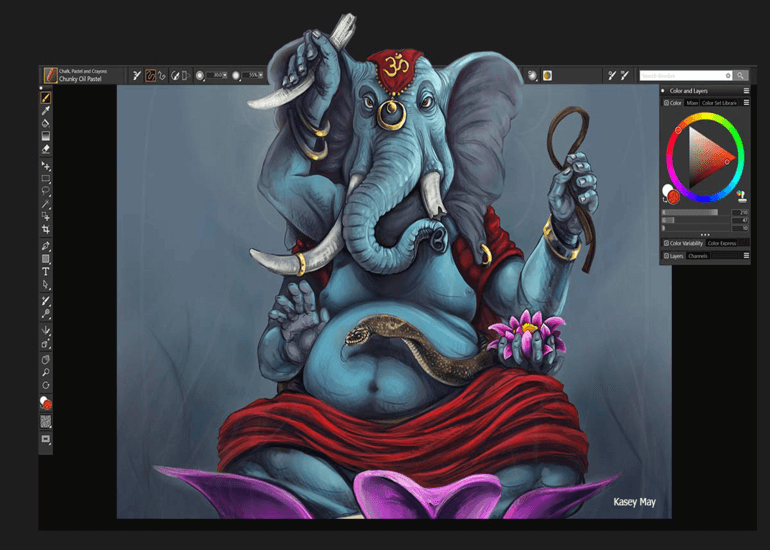The width and height of the screenshot is (770, 550).
Task: Open the Color and Layers panel options menu
Action: [746, 91]
